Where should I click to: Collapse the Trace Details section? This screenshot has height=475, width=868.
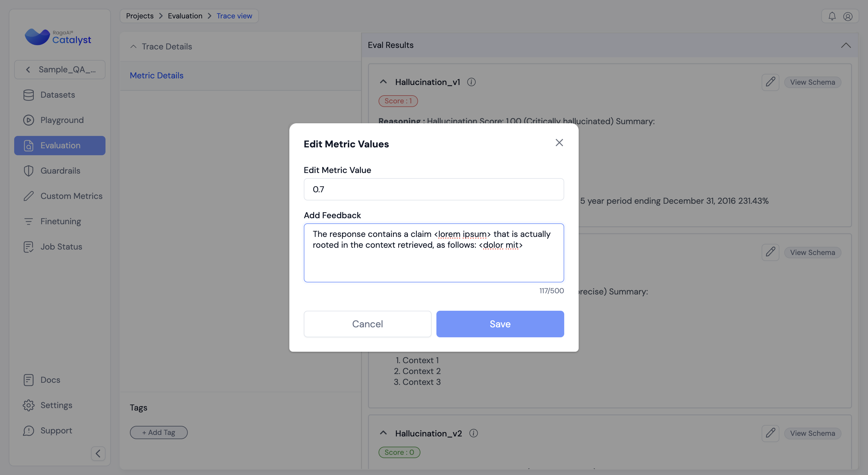134,46
